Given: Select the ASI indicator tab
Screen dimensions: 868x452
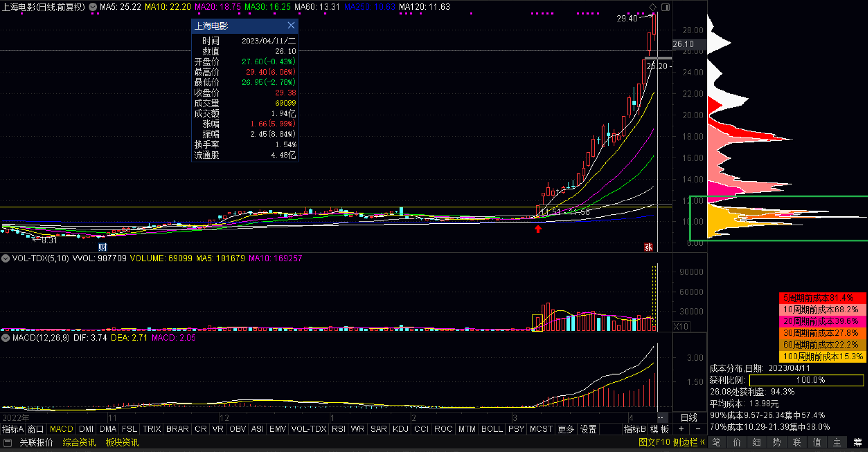Looking at the screenshot, I should (x=257, y=429).
